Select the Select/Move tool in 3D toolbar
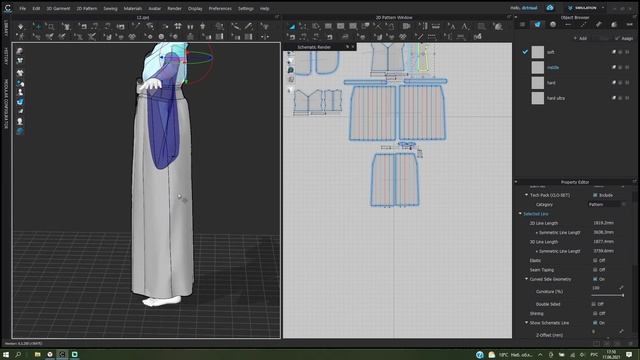Screen dimensions: 640x360 click(37, 27)
